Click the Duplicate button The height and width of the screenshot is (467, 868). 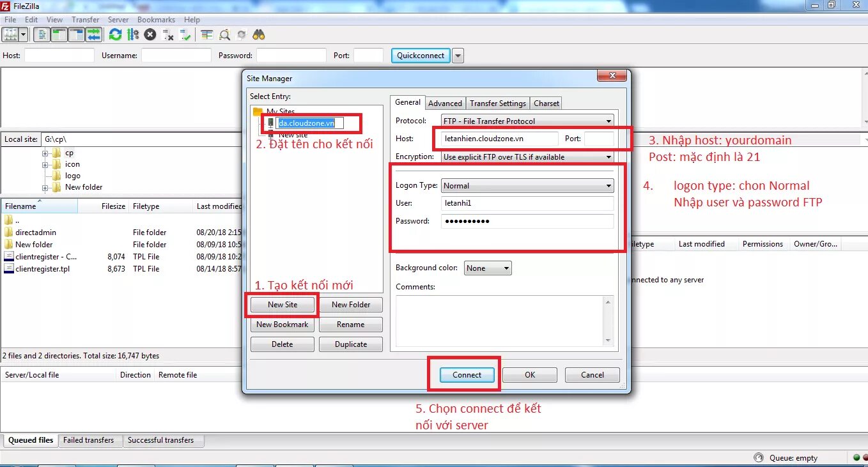point(351,344)
